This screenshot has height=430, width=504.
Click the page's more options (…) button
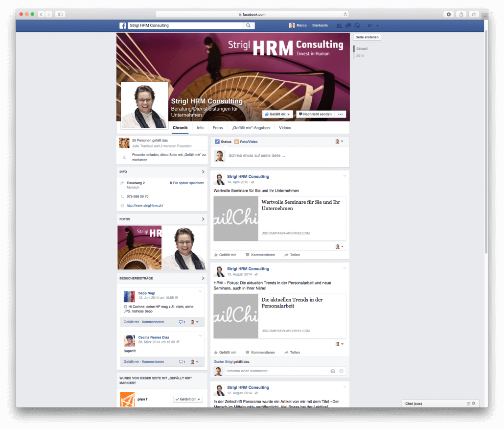[341, 114]
